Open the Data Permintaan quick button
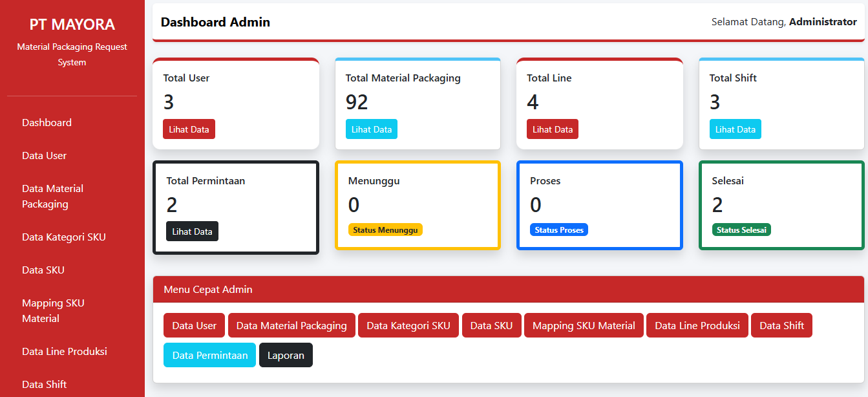The image size is (868, 397). tap(210, 355)
